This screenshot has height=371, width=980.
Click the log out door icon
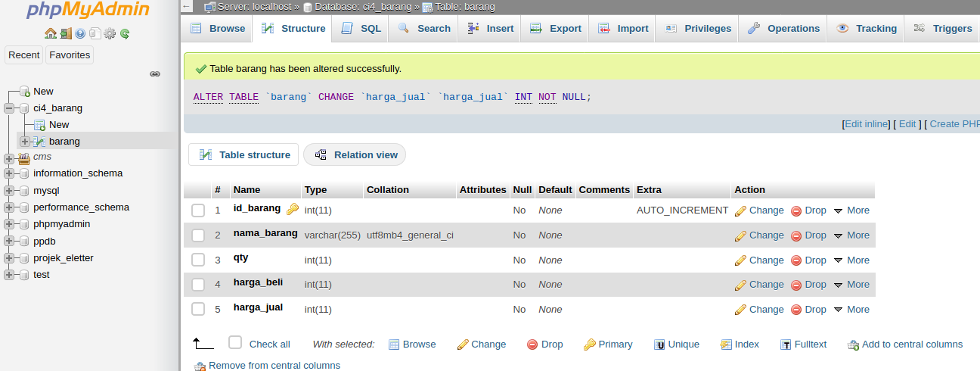click(x=66, y=33)
